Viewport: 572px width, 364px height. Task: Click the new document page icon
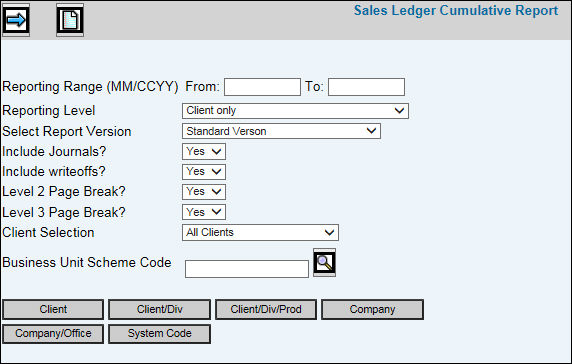(70, 20)
